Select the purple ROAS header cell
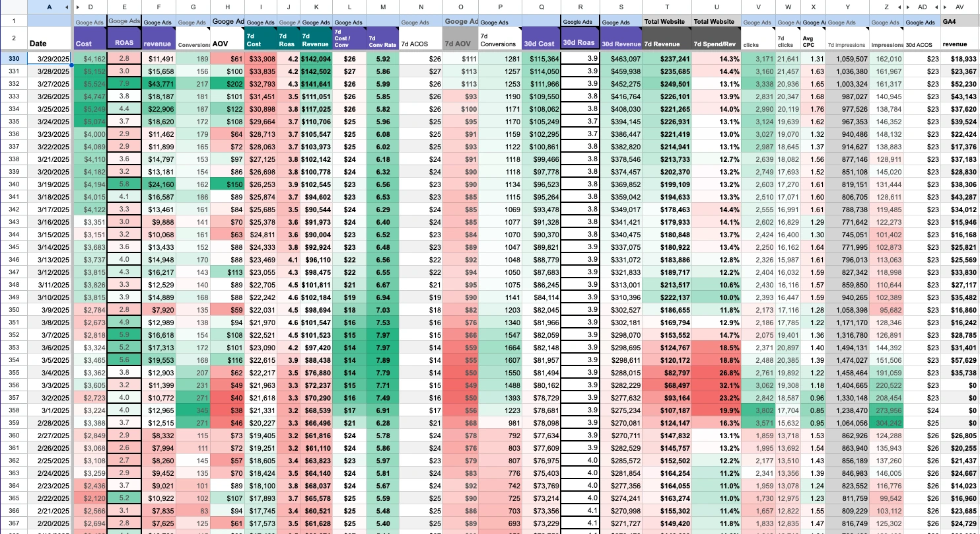 pyautogui.click(x=123, y=39)
